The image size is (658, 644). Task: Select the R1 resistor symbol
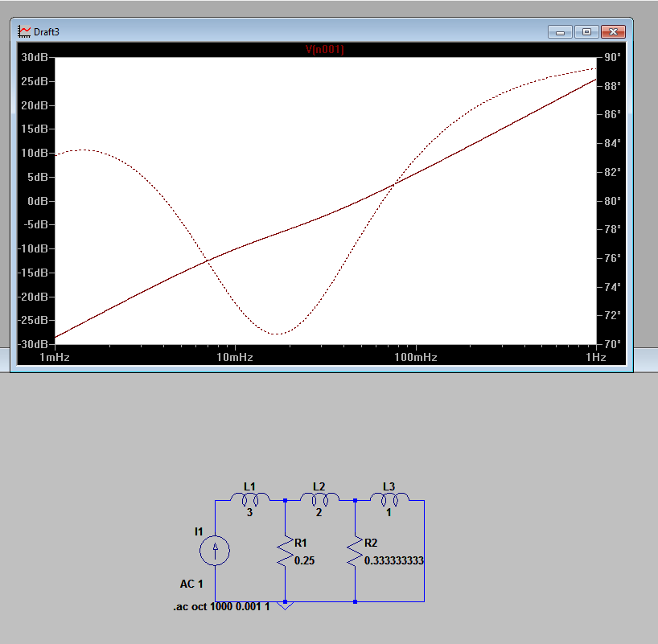(285, 552)
